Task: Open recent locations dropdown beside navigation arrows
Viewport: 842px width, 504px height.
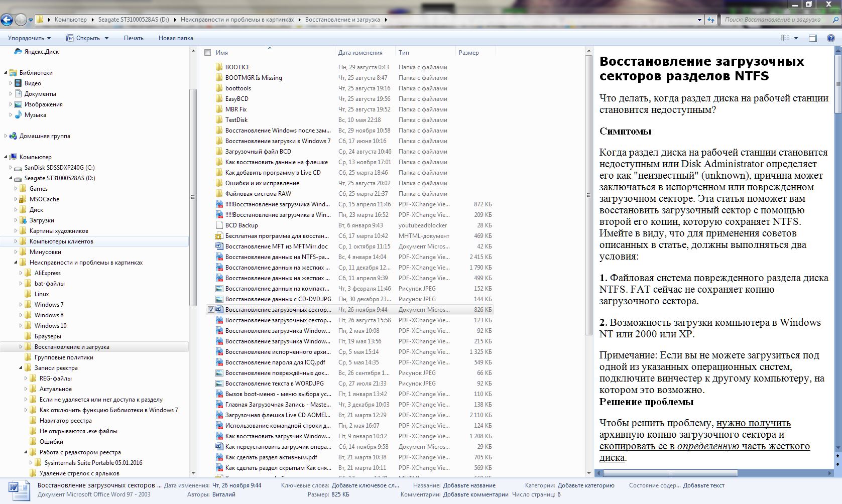Action: (x=31, y=20)
